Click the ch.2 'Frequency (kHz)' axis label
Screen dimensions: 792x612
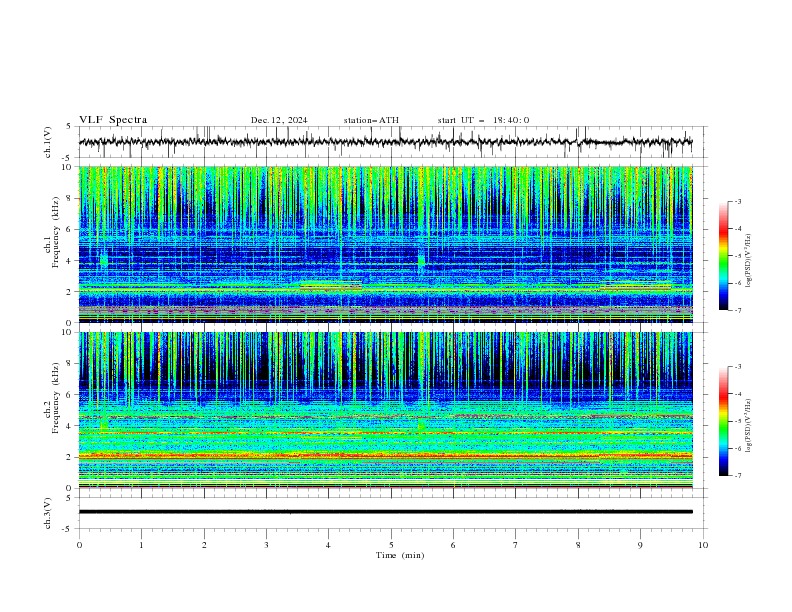click(56, 398)
